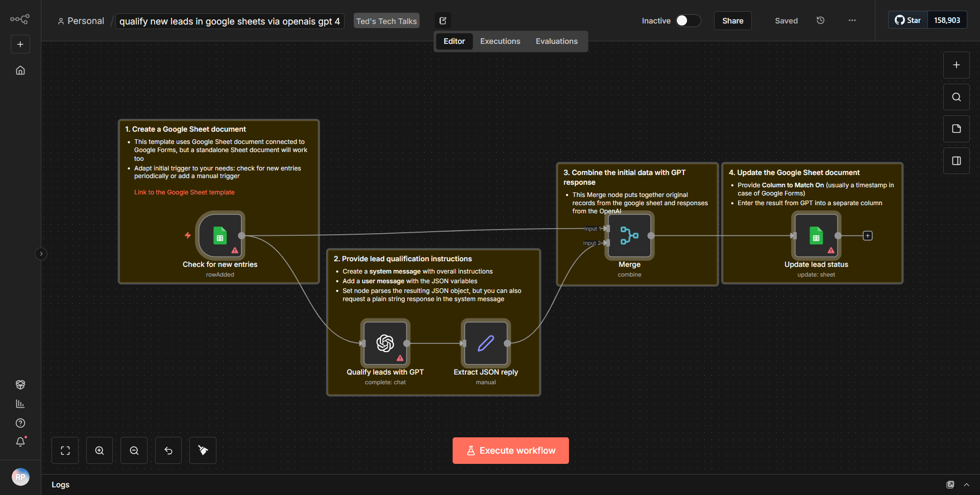Open the Help question mark icon
This screenshot has width=980, height=495.
click(x=20, y=423)
